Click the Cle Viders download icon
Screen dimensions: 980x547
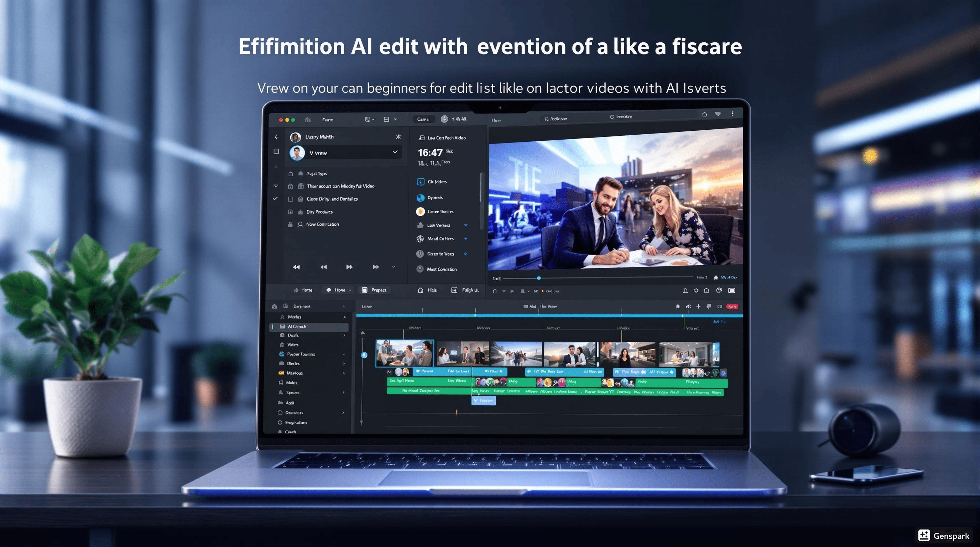[420, 182]
